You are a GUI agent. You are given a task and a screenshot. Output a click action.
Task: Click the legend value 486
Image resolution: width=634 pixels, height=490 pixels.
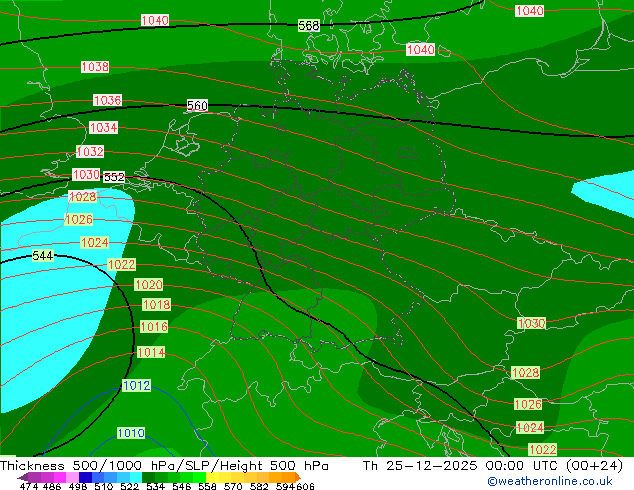(52, 486)
